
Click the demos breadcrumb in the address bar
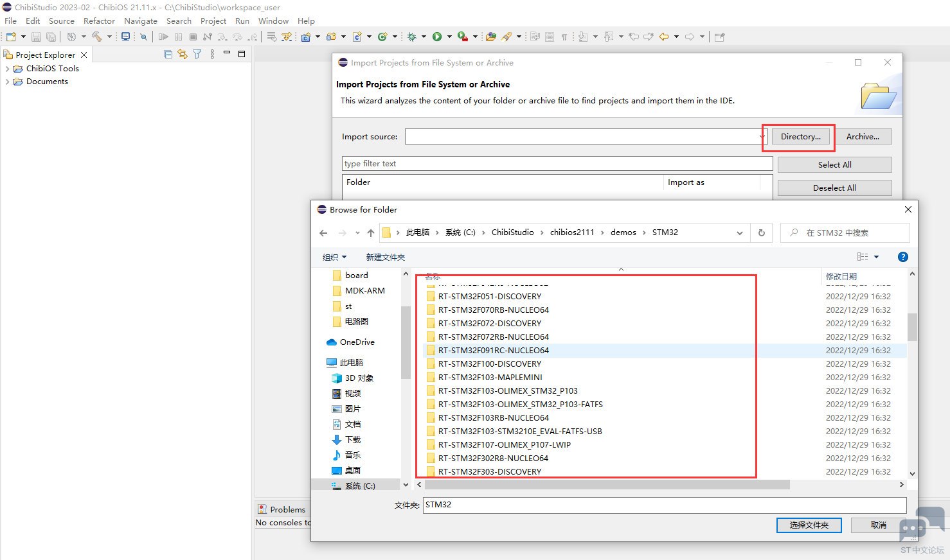point(623,232)
